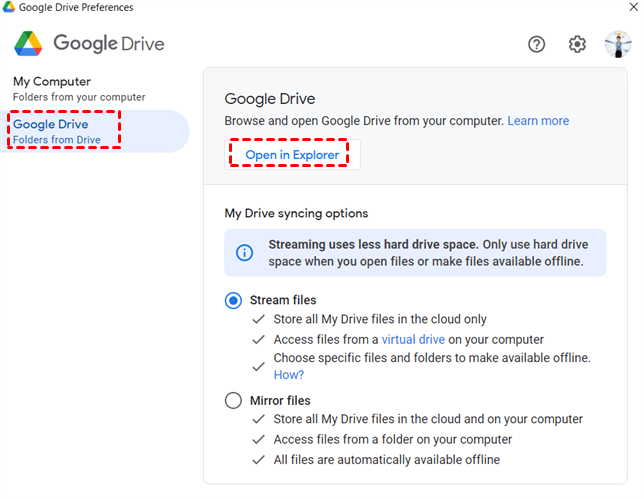Select the Stream files radio button
Image resolution: width=644 pixels, height=500 pixels.
click(x=233, y=300)
